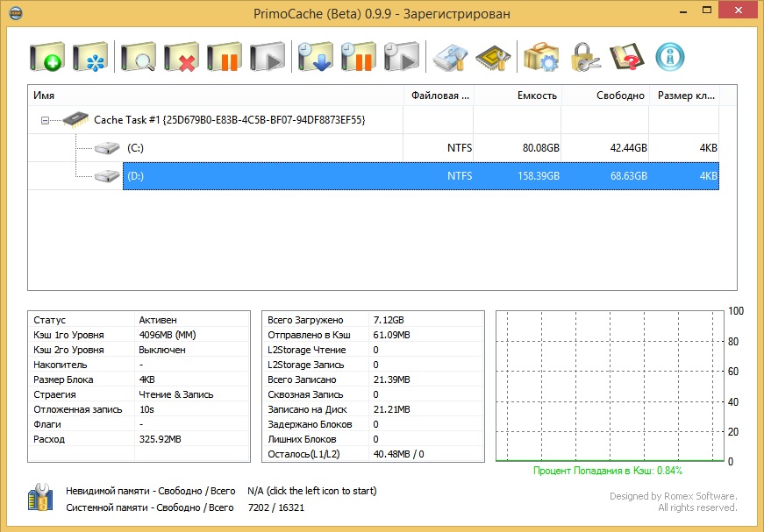Click the cache hit rate graph
Screen dimensions: 764x532
[x=610, y=386]
